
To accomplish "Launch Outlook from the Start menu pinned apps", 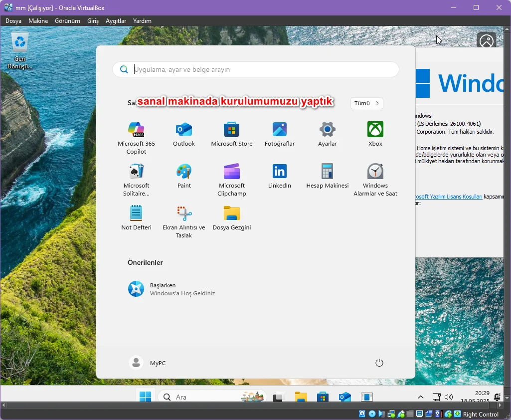I will pyautogui.click(x=184, y=134).
